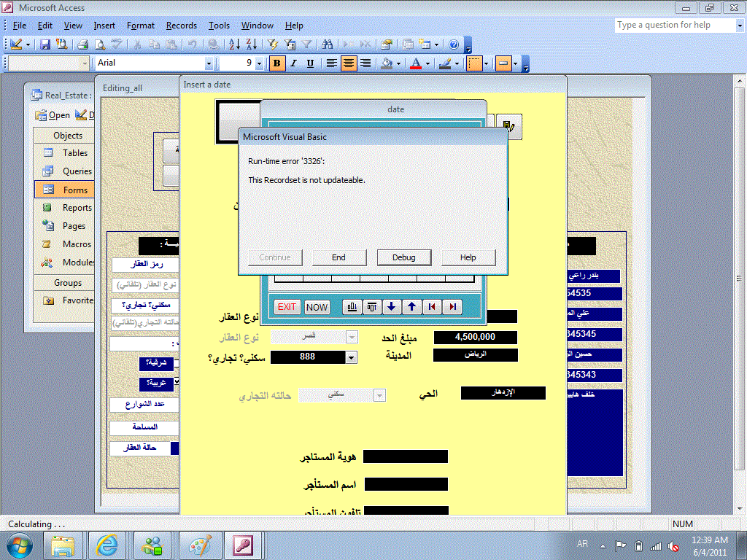Expand the Fill/Back Color dropdown arrow
This screenshot has width=747, height=560.
coord(398,63)
